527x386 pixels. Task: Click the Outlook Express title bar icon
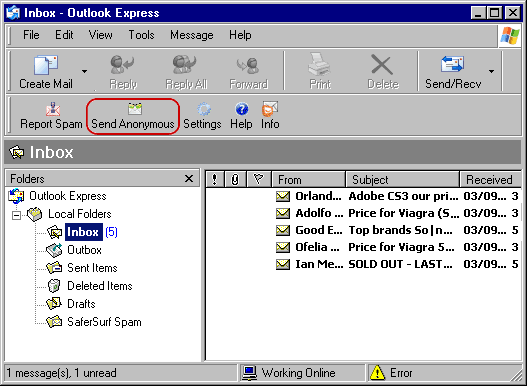[x=13, y=13]
